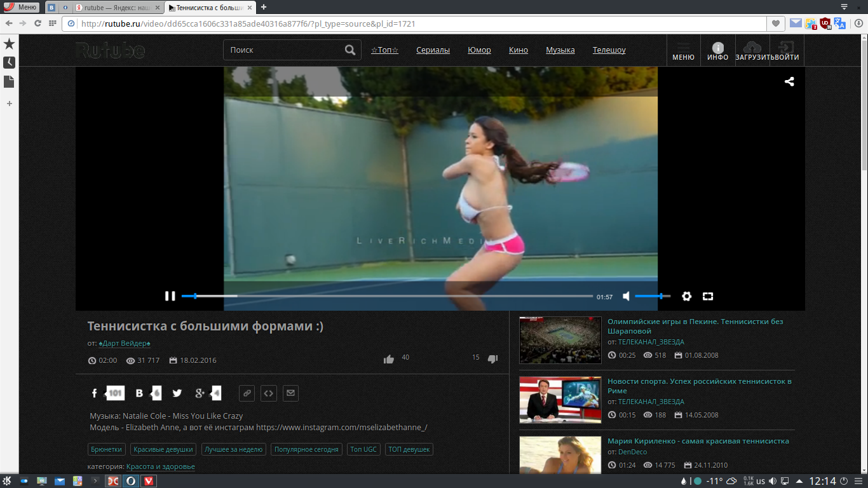This screenshot has width=868, height=488.
Task: Mute the video player sound
Action: (627, 296)
